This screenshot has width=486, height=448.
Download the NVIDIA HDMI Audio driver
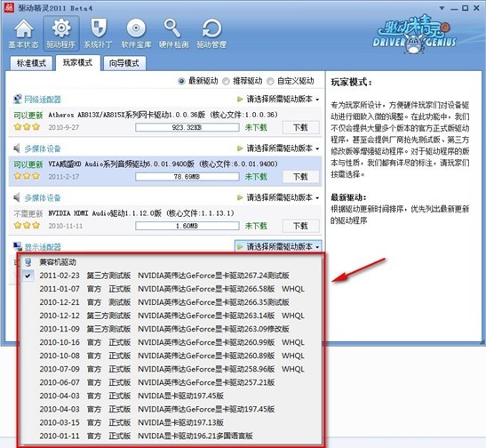pos(300,226)
